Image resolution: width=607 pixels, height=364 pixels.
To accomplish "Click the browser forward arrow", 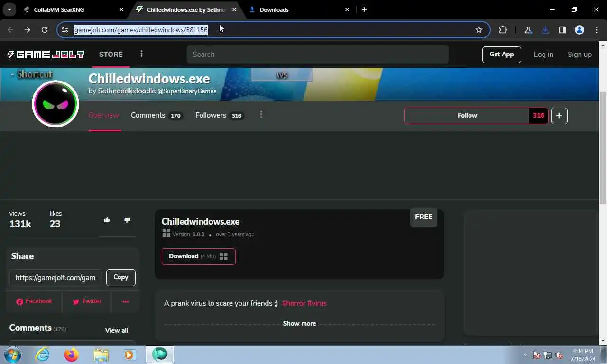I will (x=28, y=30).
